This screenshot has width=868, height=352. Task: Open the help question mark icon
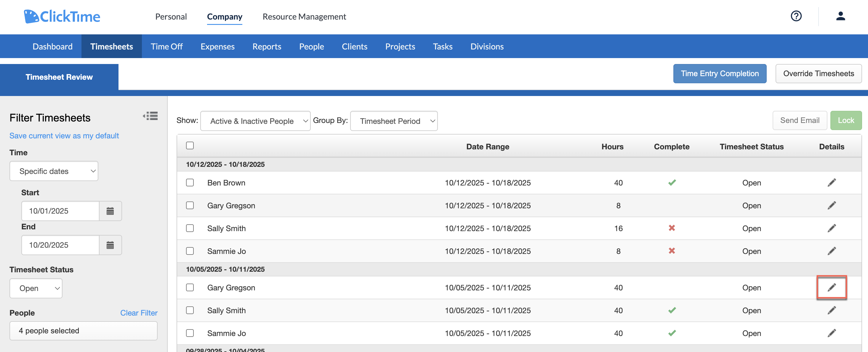(796, 16)
